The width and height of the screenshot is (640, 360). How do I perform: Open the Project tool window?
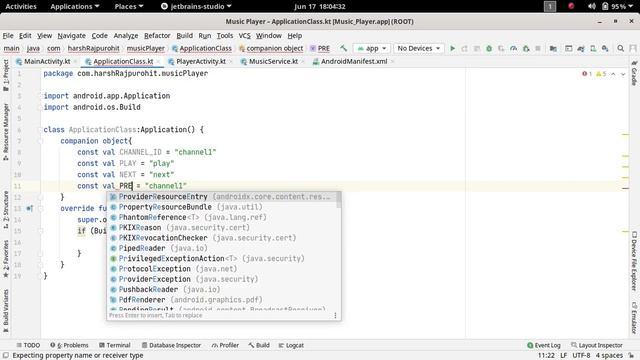click(6, 75)
